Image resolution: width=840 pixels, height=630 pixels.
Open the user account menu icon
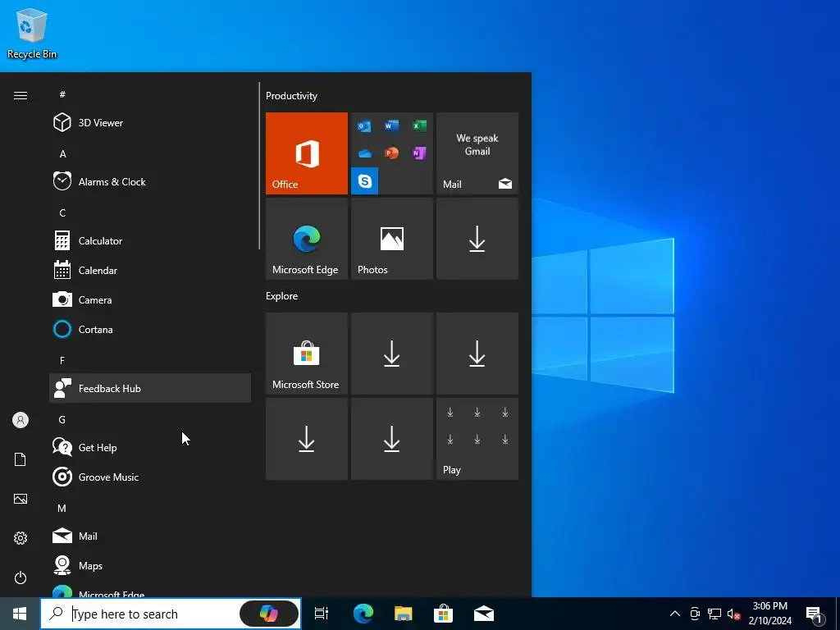[x=21, y=420]
